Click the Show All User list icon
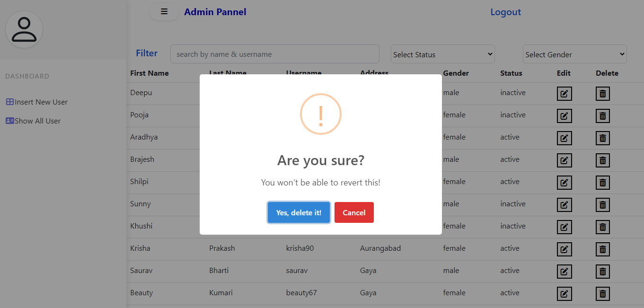The height and width of the screenshot is (308, 644). tap(9, 120)
